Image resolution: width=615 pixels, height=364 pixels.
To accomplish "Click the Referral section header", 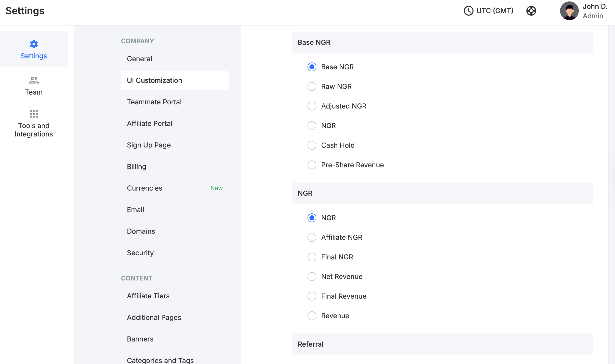I will pos(442,344).
